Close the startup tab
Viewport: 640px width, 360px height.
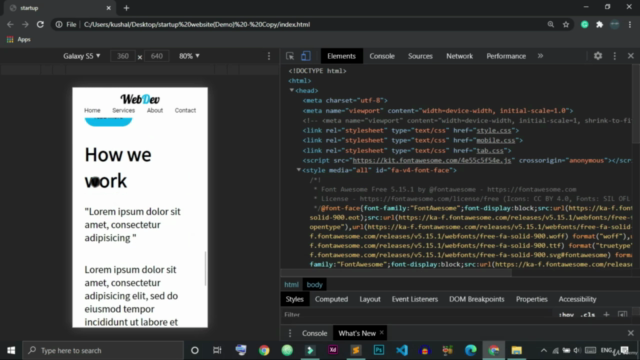click(x=109, y=8)
